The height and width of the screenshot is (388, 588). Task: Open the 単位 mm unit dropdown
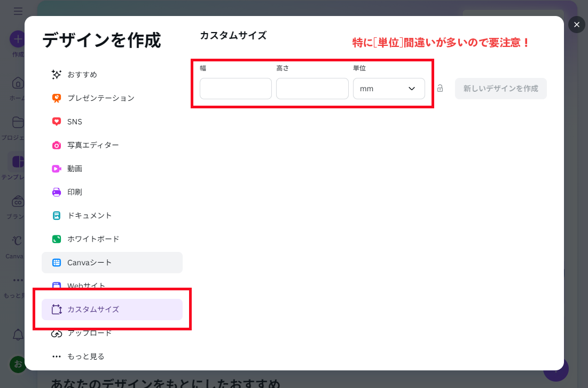[x=389, y=89]
